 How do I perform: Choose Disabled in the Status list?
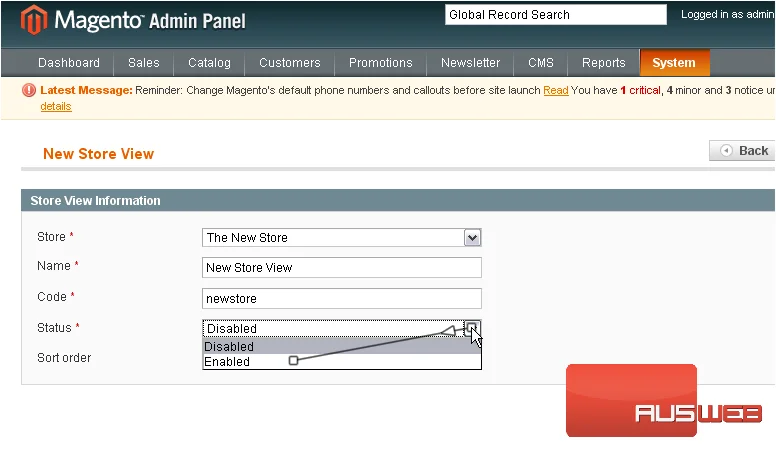[341, 347]
